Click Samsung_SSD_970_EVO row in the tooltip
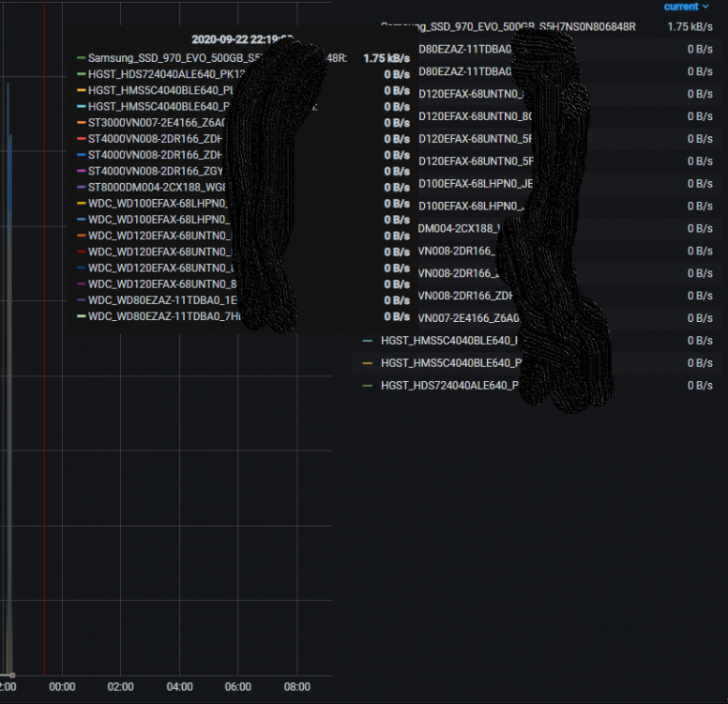Screen dimensions: 728x704 (243, 58)
